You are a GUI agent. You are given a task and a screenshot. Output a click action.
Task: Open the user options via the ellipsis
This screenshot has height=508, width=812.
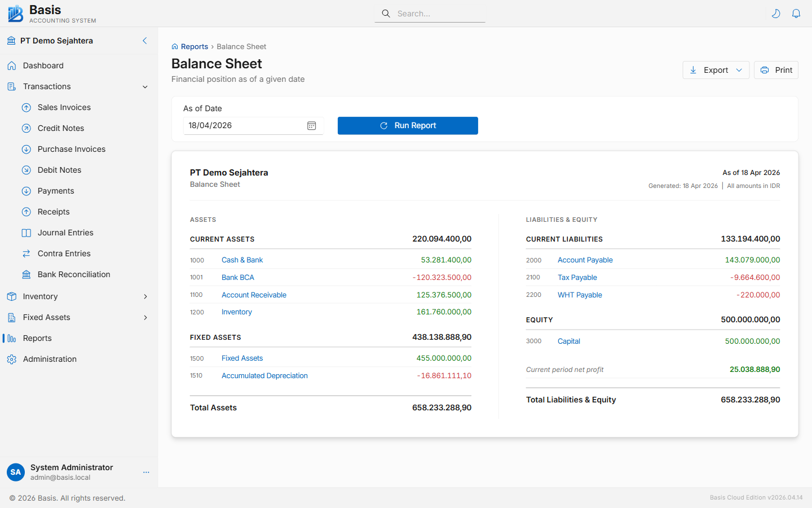146,472
